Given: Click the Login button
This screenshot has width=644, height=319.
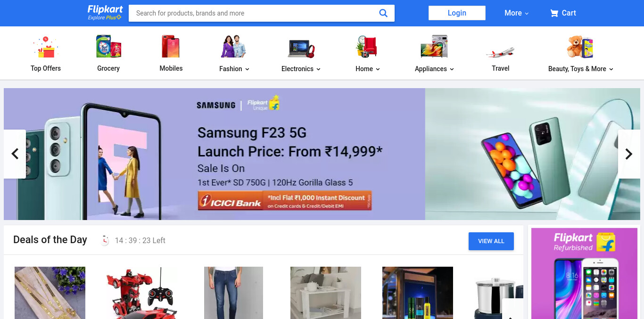Looking at the screenshot, I should (x=457, y=13).
